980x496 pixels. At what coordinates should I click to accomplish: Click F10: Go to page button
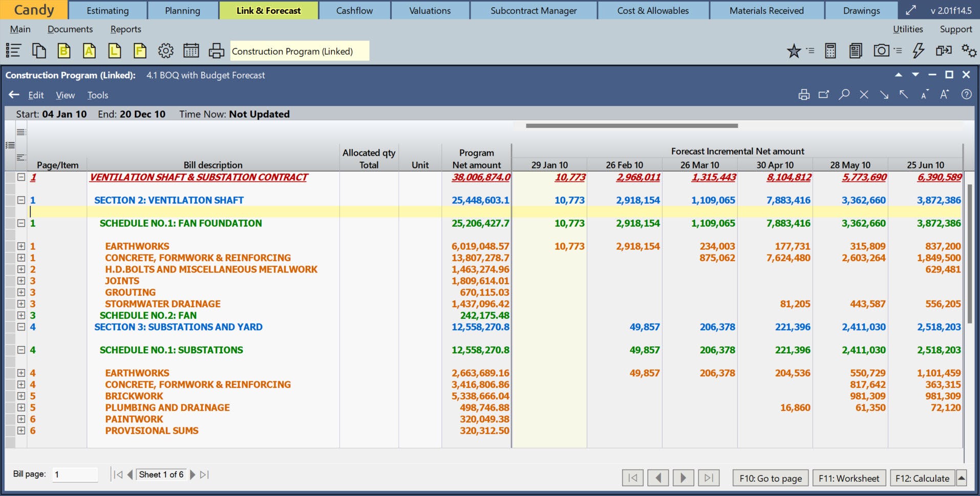(x=771, y=478)
